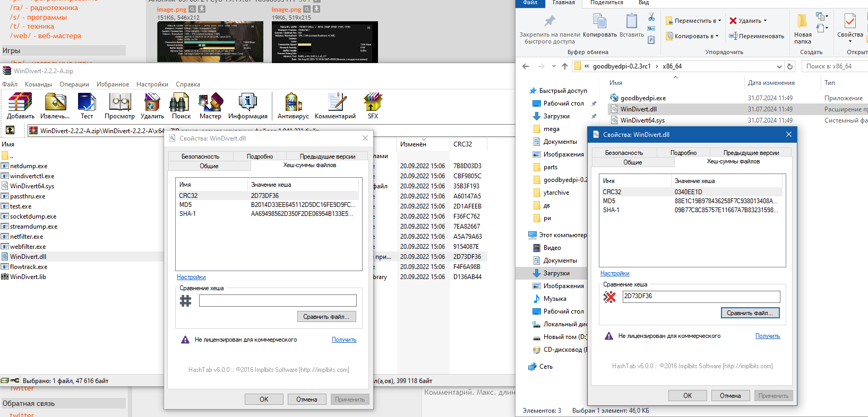Open the Поиск tool in WinRAR

(181, 106)
